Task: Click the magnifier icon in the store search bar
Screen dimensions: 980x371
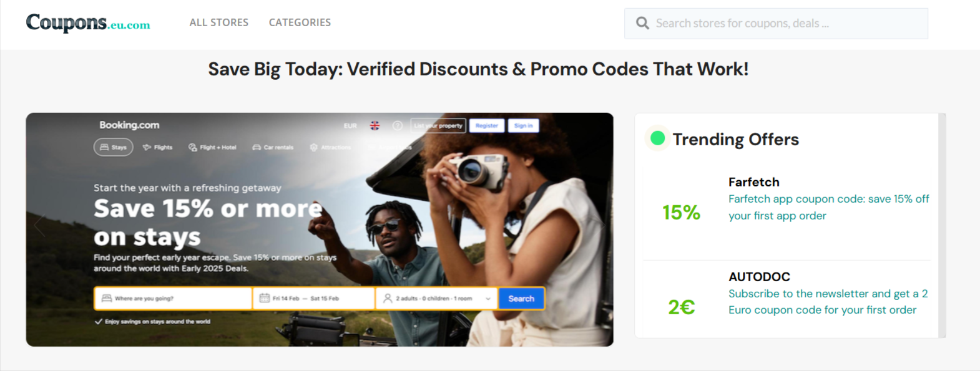Action: (642, 24)
